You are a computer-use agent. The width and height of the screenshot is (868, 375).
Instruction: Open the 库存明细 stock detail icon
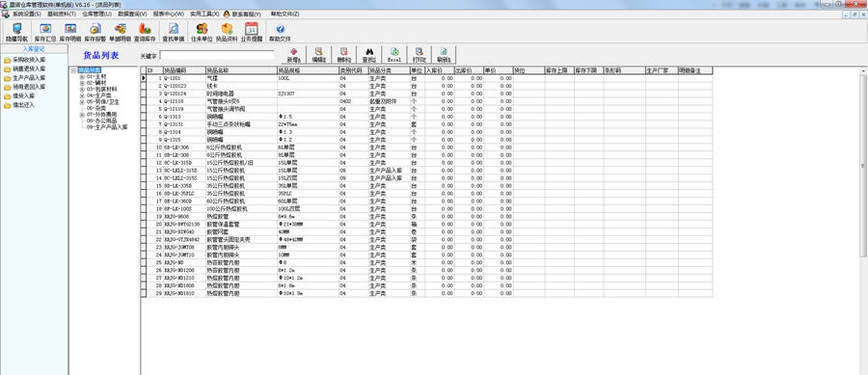70,33
